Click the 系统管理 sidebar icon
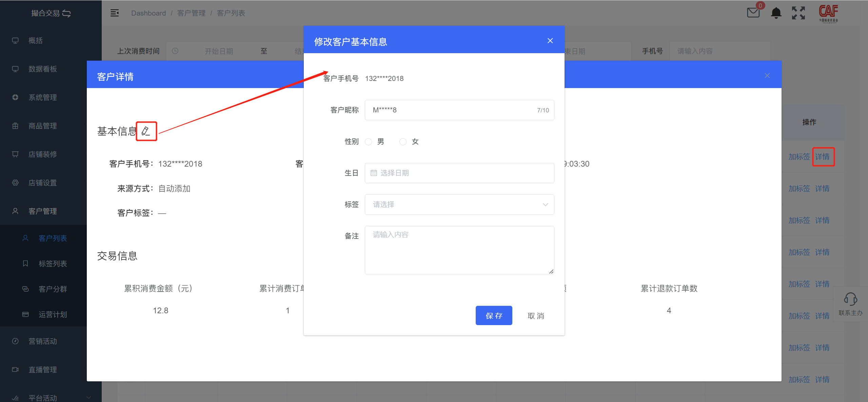Viewport: 868px width, 402px height. 15,98
